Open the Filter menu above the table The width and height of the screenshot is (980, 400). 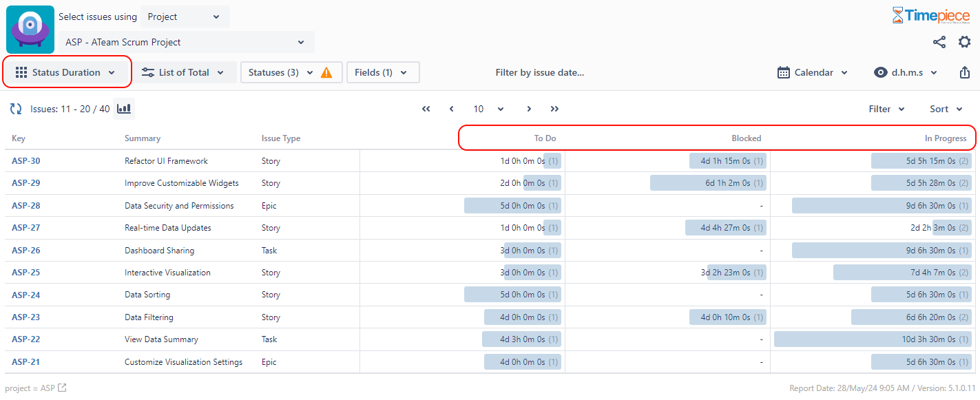tap(886, 109)
